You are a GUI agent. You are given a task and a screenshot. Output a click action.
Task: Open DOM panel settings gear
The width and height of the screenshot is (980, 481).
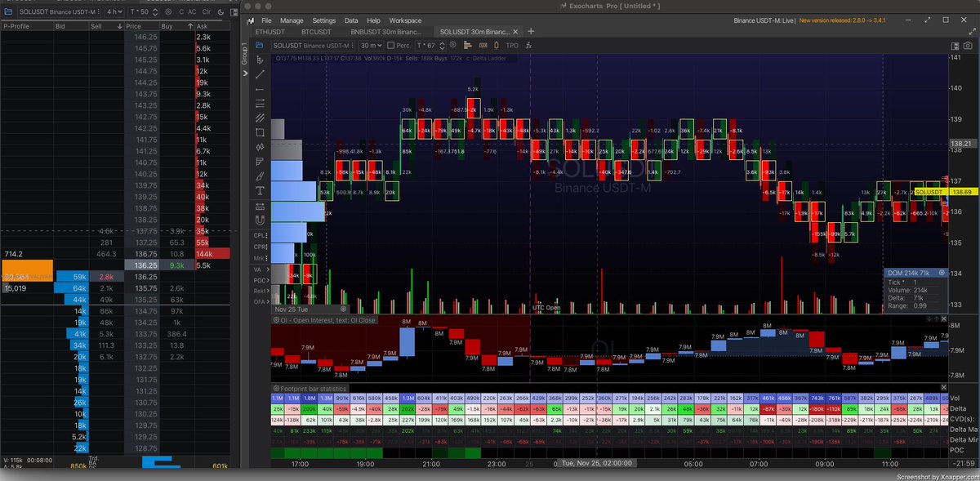click(168, 11)
